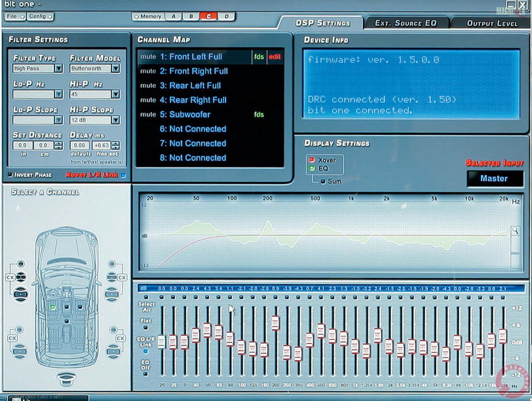Mute channel 5 Subwoofer
This screenshot has width=532, height=401.
(x=148, y=115)
